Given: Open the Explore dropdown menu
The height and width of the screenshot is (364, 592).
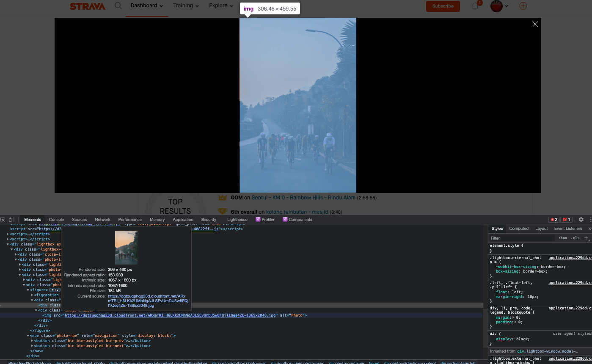Looking at the screenshot, I should click(221, 6).
